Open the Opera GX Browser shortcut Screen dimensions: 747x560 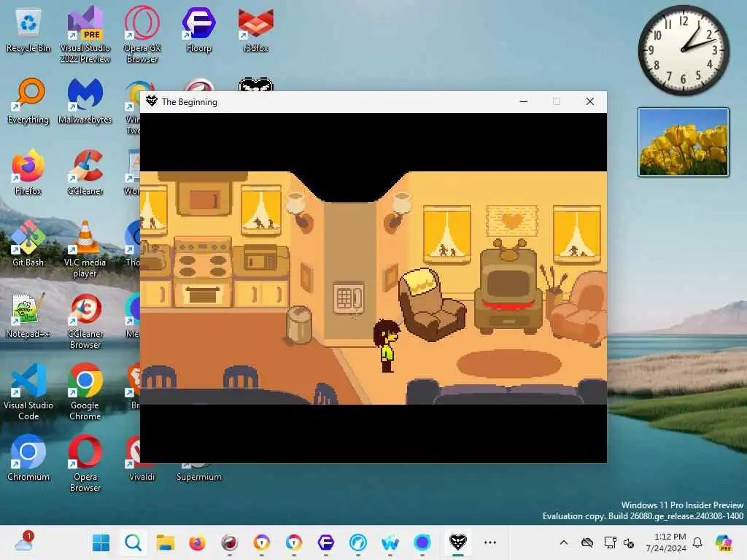coord(142,35)
